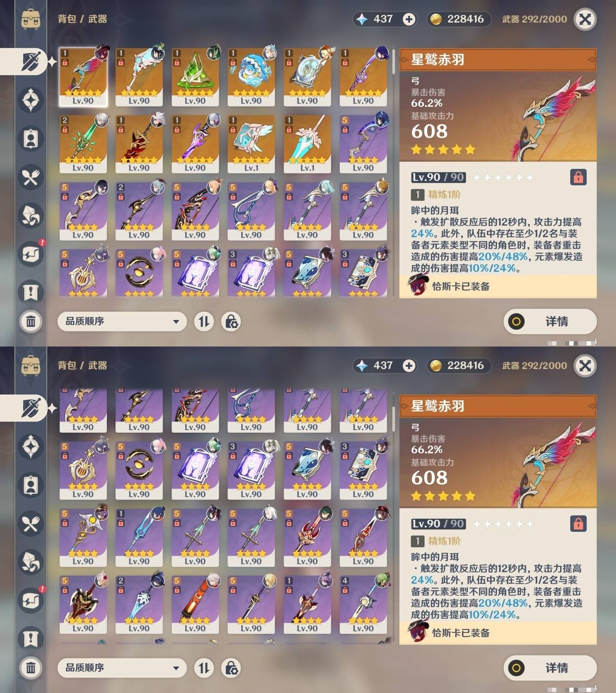Open the quest items tab, bottom sidebar
This screenshot has height=693, width=616.
[31, 639]
